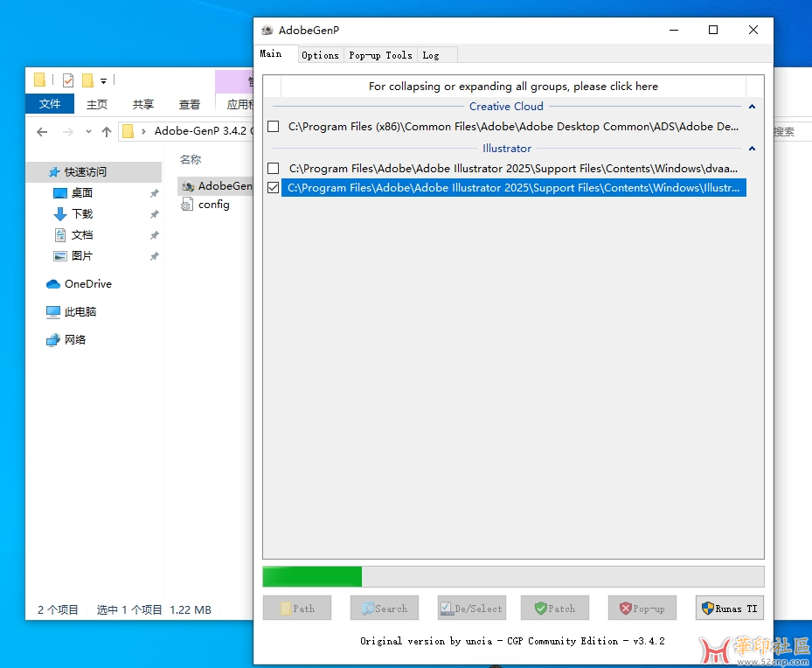
Task: Click the Path button
Action: click(x=297, y=609)
